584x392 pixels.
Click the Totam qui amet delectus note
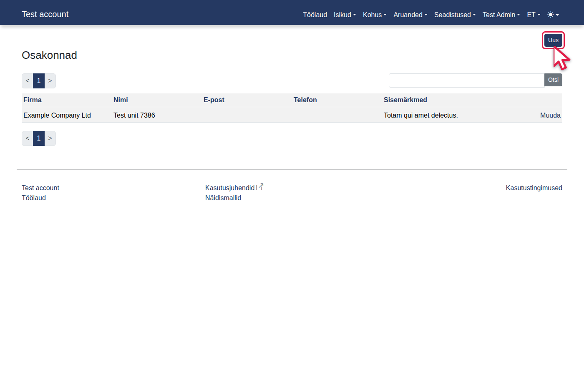tap(421, 115)
